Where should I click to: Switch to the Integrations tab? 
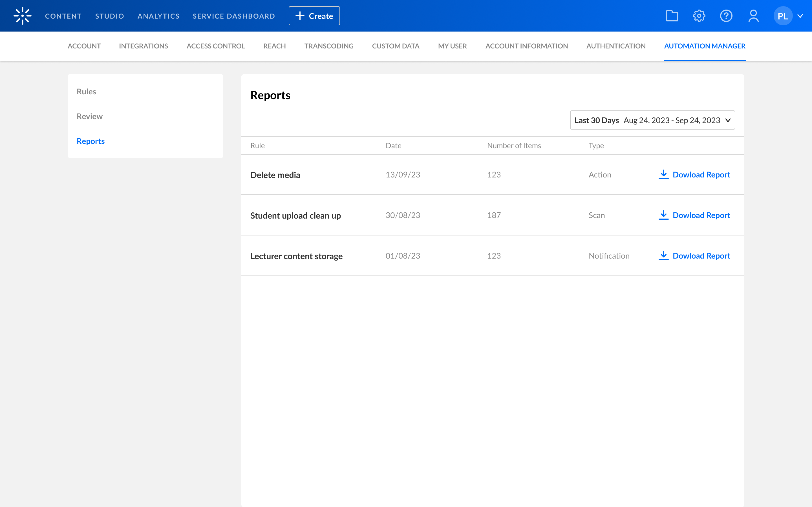pos(143,46)
